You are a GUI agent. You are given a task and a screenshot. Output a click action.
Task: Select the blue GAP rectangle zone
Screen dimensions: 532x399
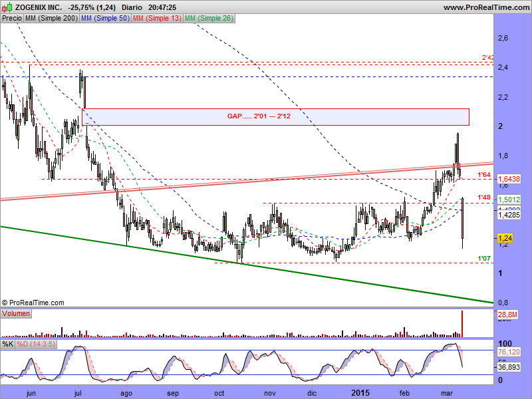tap(275, 117)
